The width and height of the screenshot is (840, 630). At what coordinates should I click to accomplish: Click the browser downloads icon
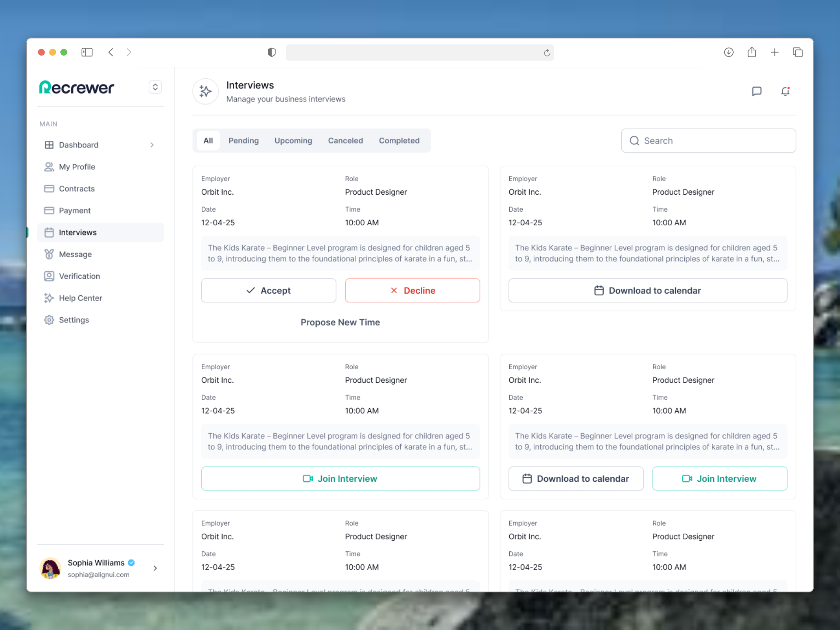click(x=728, y=52)
